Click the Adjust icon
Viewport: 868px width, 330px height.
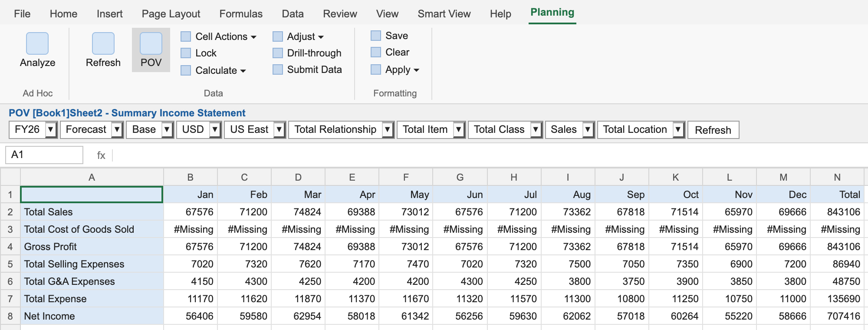278,36
